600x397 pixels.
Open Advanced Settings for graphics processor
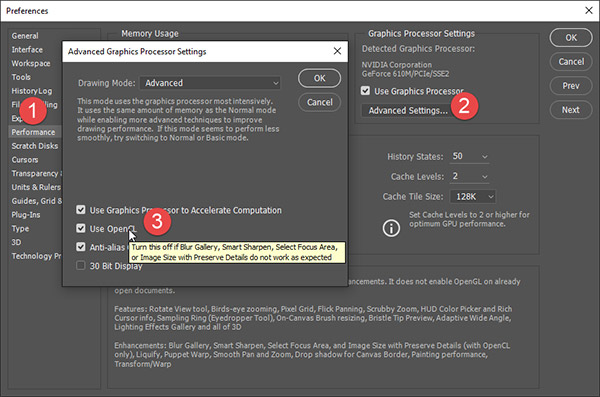(408, 111)
